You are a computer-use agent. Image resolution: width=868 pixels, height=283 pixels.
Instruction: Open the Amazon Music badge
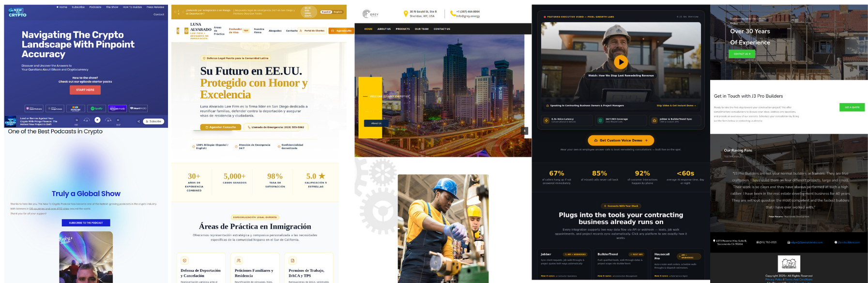[117, 108]
